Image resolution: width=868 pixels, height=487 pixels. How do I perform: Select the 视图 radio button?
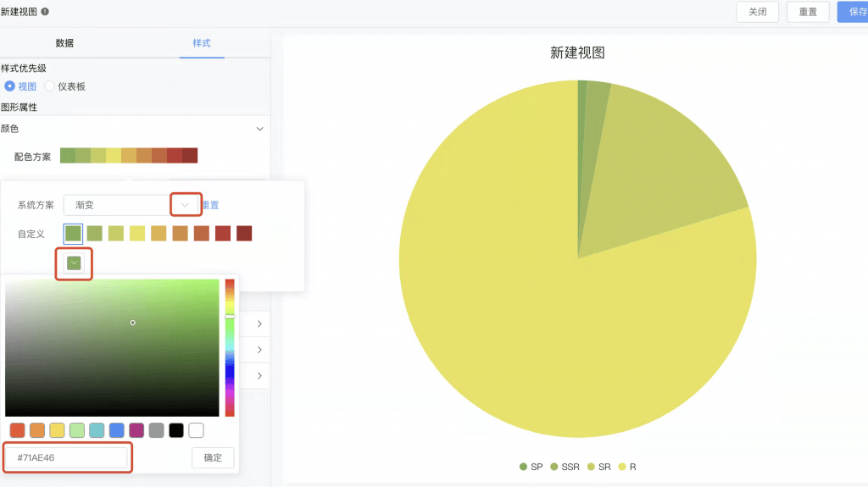pyautogui.click(x=9, y=86)
